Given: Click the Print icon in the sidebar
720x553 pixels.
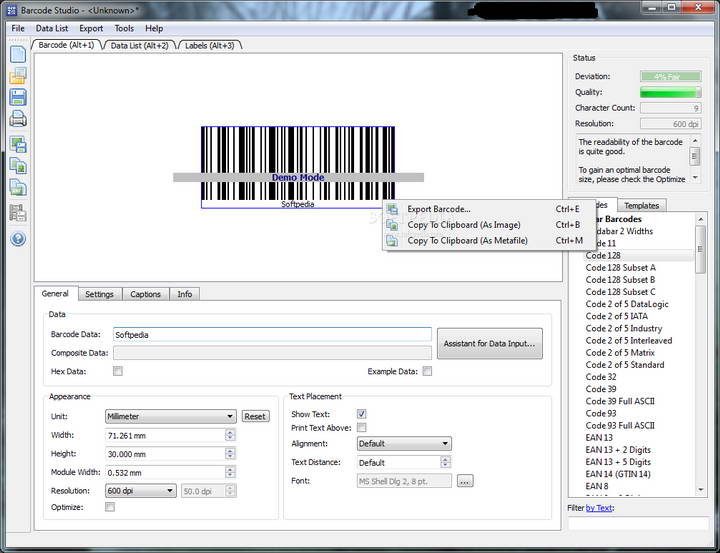Looking at the screenshot, I should pyautogui.click(x=18, y=118).
